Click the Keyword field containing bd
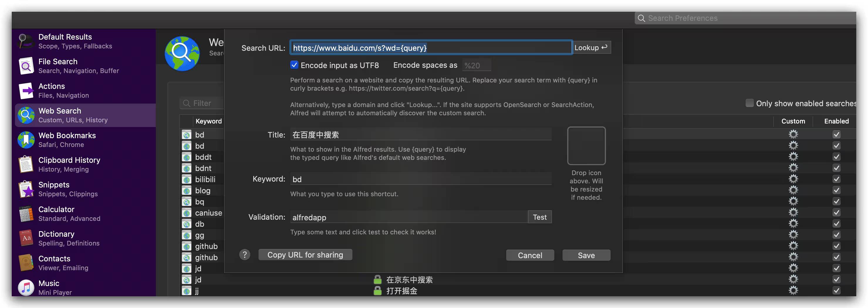Viewport: 868px width, 308px height. (421, 179)
